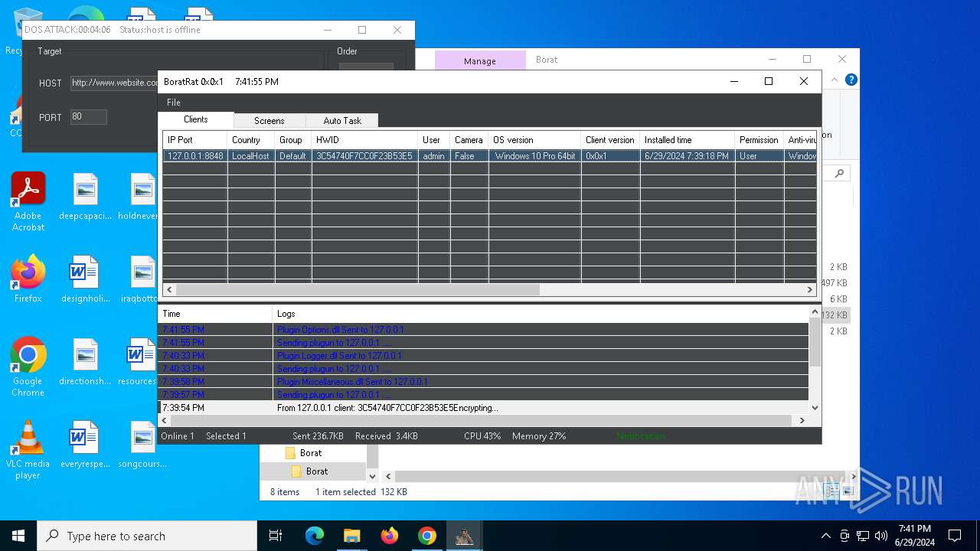
Task: Click the Time column header in logs
Action: 215,314
